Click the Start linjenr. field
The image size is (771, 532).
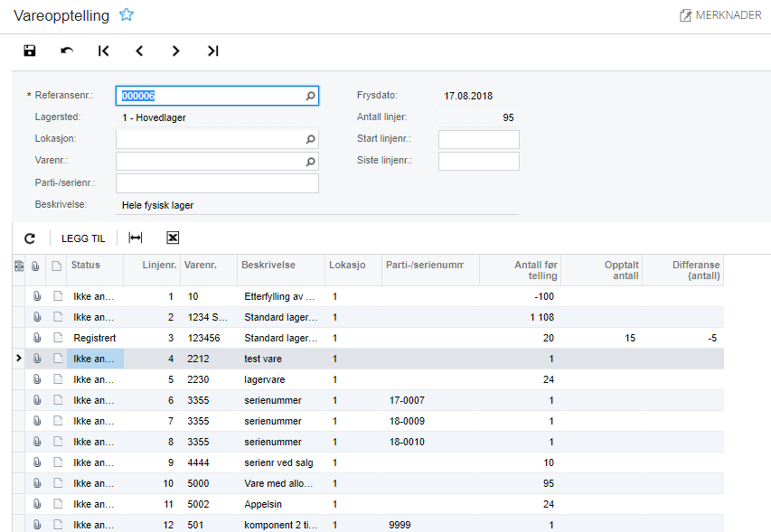pyautogui.click(x=478, y=139)
